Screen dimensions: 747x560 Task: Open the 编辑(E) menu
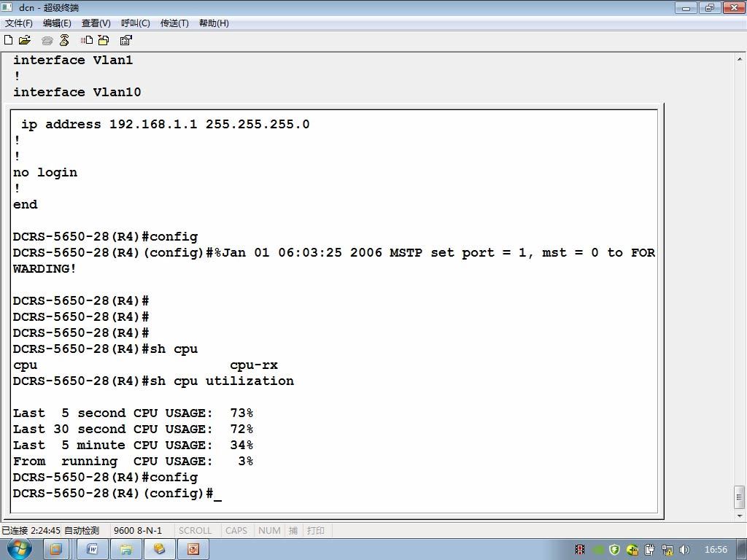point(57,23)
